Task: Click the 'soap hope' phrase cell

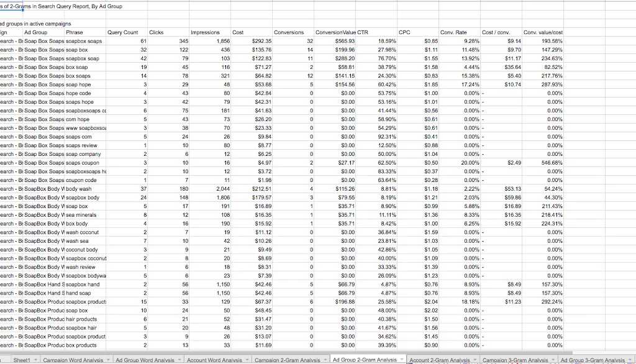Action: 85,84
